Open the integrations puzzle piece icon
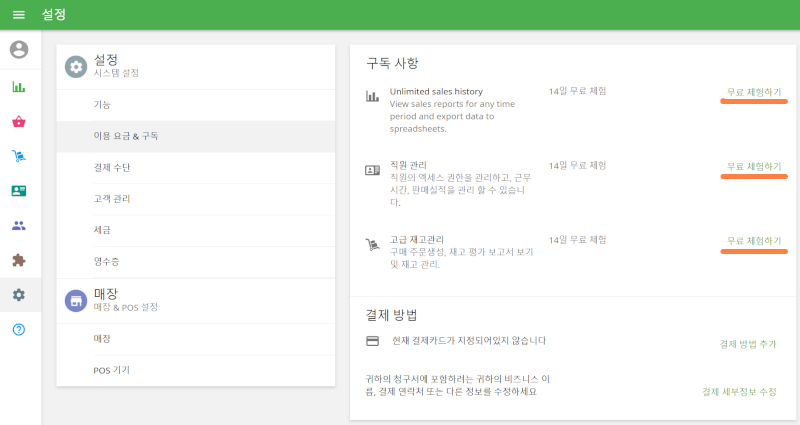Image resolution: width=800 pixels, height=425 pixels. click(x=19, y=260)
